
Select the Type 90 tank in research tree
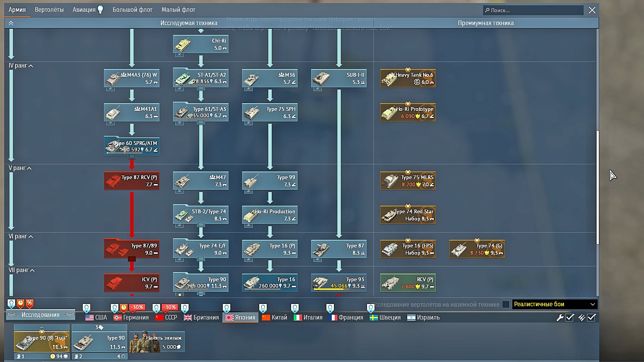[x=201, y=283]
